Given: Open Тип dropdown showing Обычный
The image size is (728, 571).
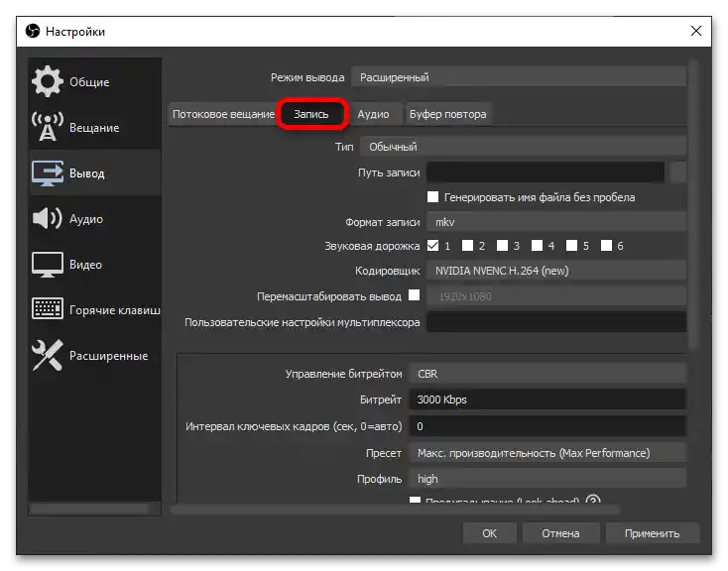Looking at the screenshot, I should pyautogui.click(x=524, y=147).
